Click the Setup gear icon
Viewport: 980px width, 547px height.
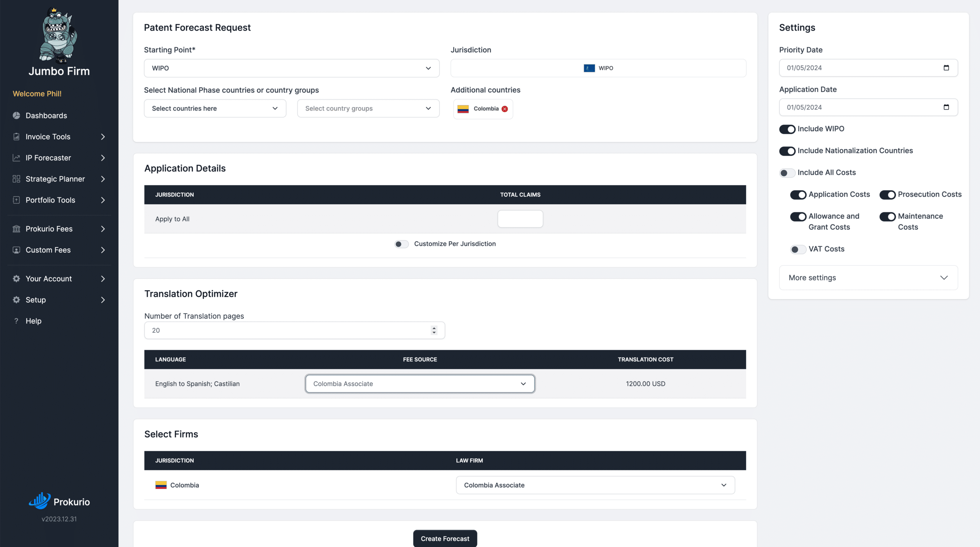[x=16, y=300]
